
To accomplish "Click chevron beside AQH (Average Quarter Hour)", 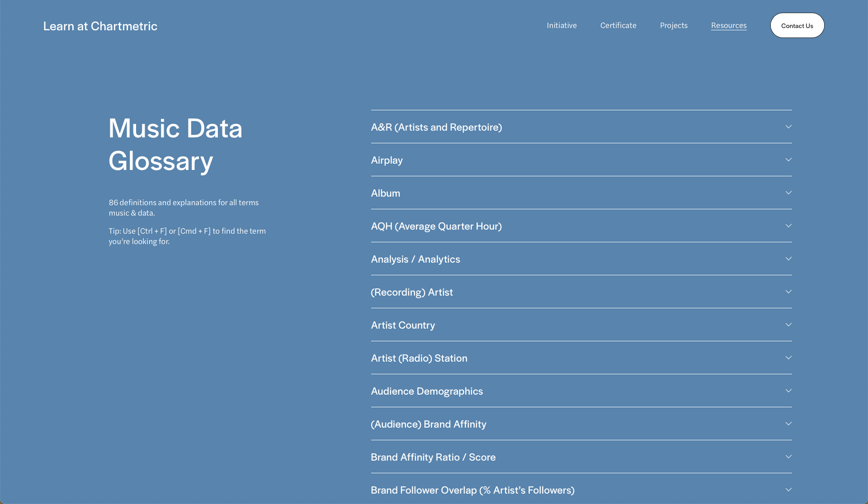I will click(x=788, y=226).
